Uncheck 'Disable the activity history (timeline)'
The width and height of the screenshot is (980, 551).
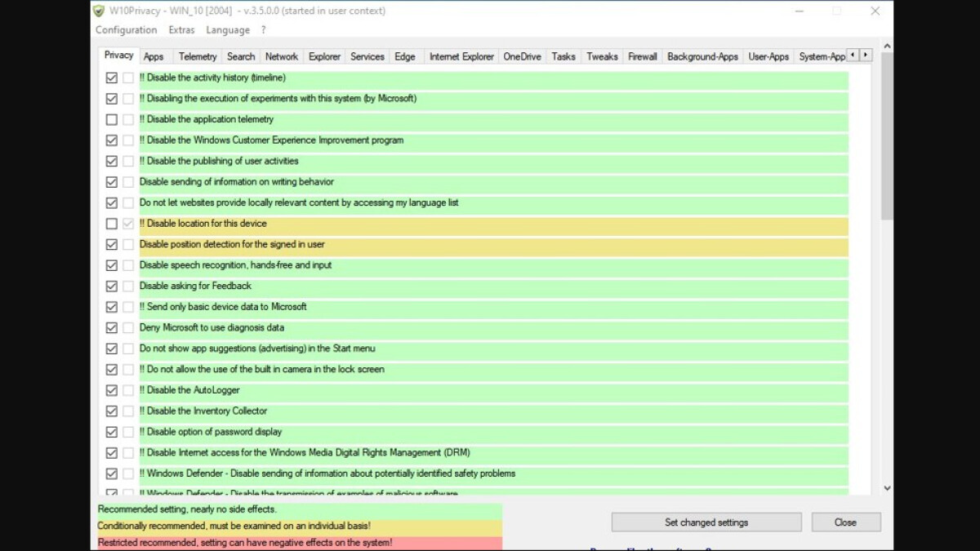pos(112,78)
